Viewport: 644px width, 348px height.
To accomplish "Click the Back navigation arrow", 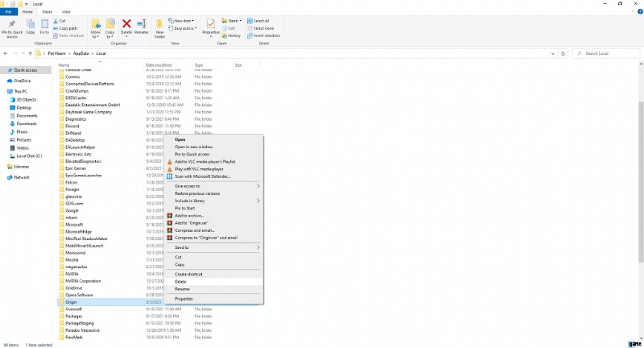I will click(6, 53).
